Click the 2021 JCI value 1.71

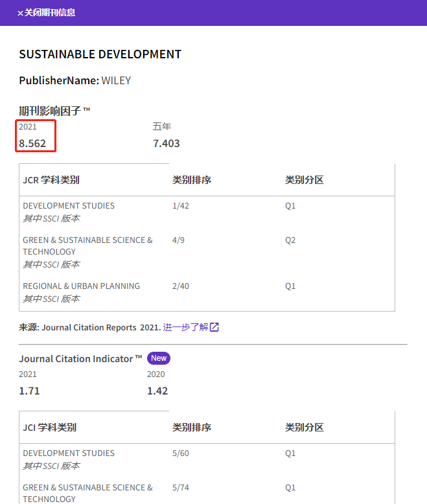point(29,391)
